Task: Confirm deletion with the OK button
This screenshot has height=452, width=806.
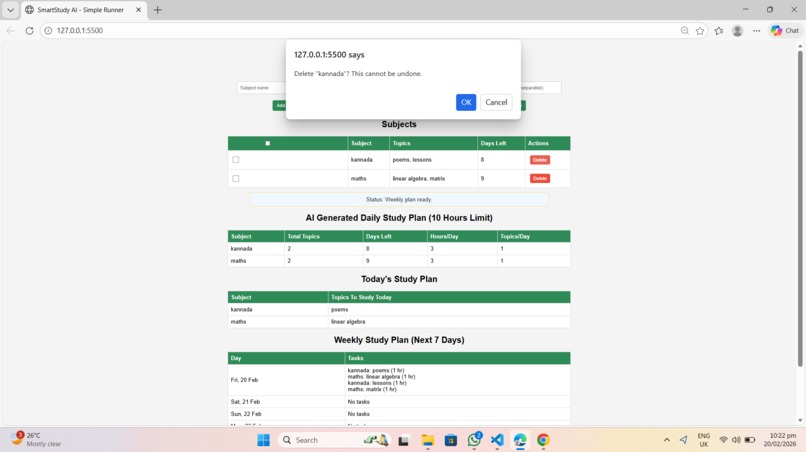Action: [x=466, y=102]
